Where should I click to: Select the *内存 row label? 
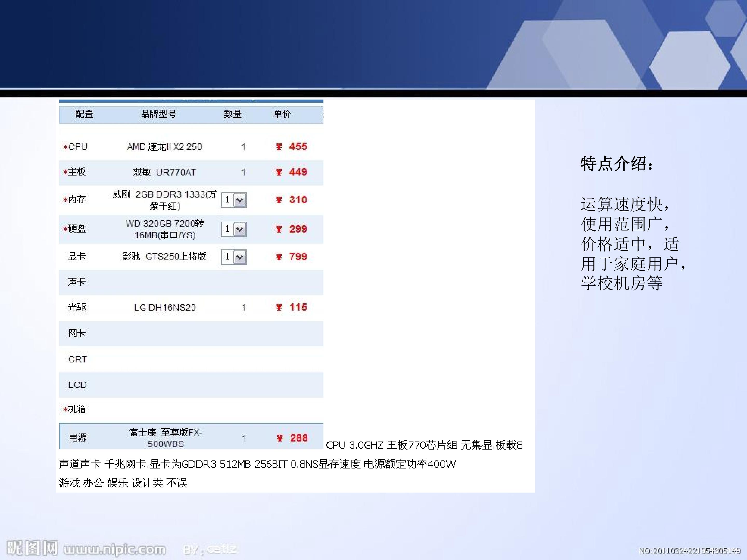74,200
